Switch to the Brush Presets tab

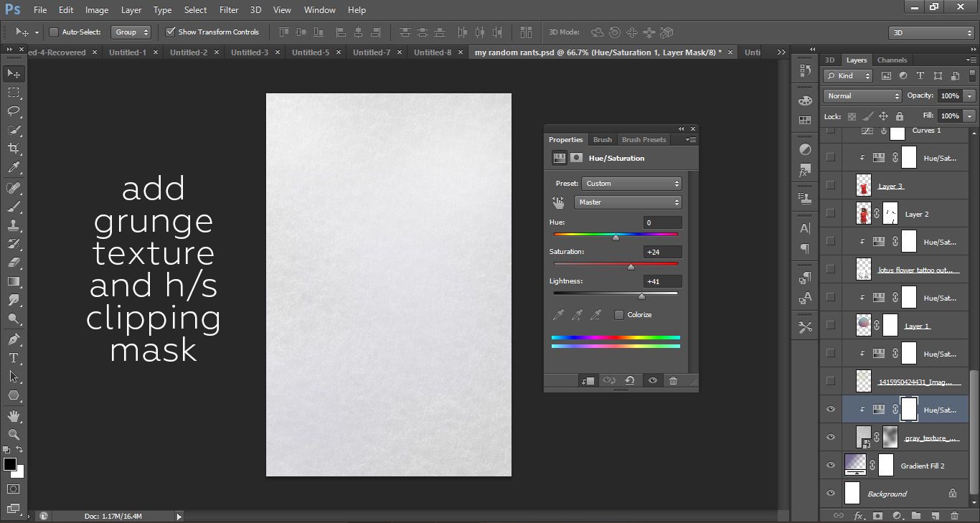(x=644, y=140)
